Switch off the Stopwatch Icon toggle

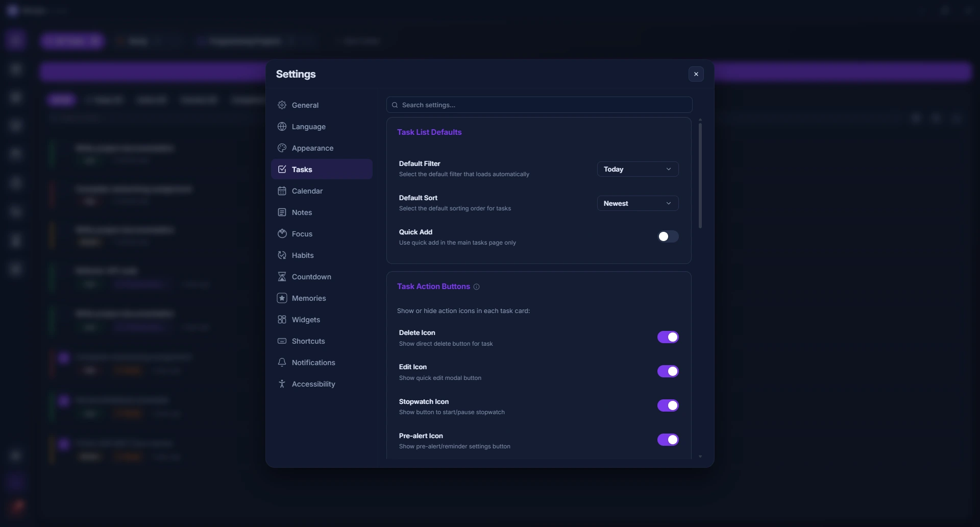tap(668, 405)
